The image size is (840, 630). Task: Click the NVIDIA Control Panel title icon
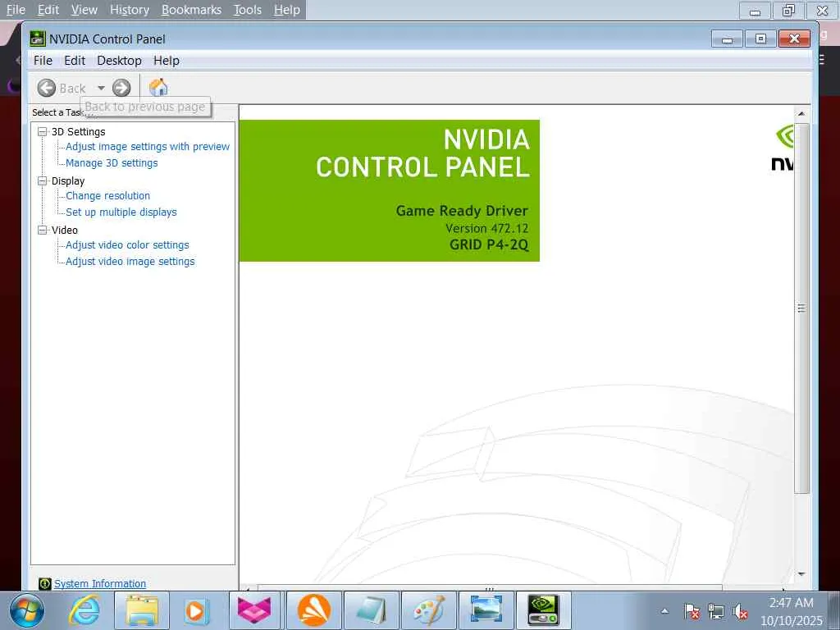[x=38, y=39]
